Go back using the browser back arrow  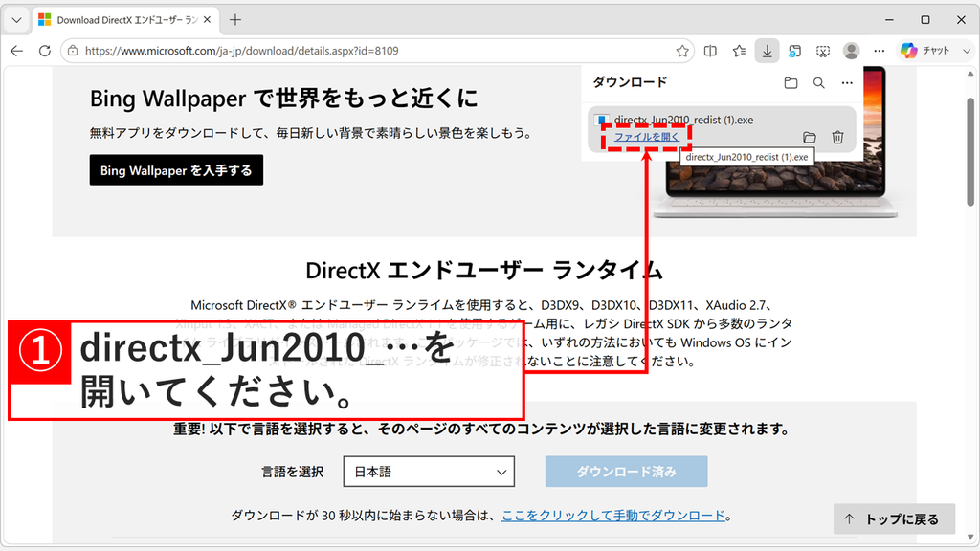[x=17, y=51]
